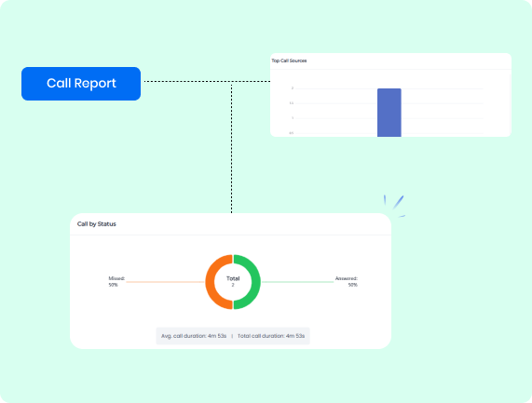
Task: Select the blue bar in Top Call Sources
Action: tap(389, 113)
